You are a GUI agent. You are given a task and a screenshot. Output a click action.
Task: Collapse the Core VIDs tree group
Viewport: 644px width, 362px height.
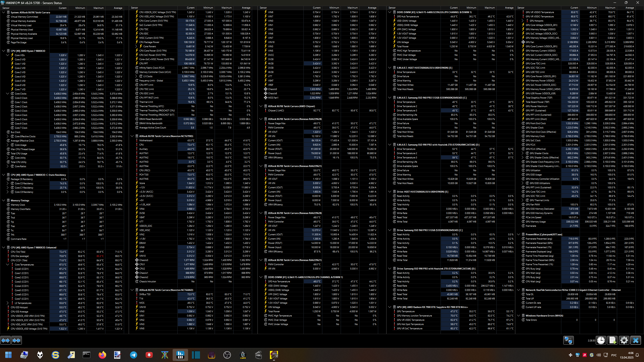click(8, 55)
